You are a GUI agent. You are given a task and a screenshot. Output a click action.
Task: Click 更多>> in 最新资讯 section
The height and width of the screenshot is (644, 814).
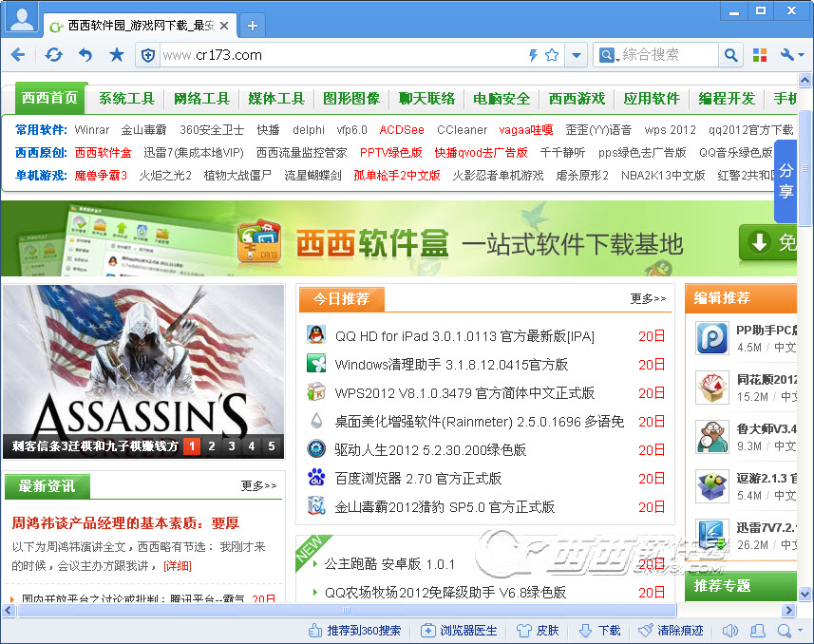pos(258,485)
